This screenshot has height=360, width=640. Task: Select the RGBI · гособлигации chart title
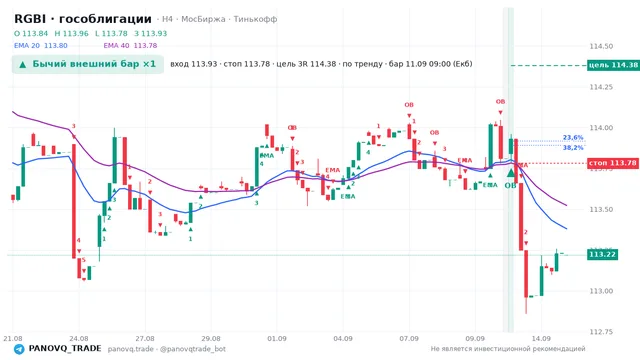(x=83, y=19)
